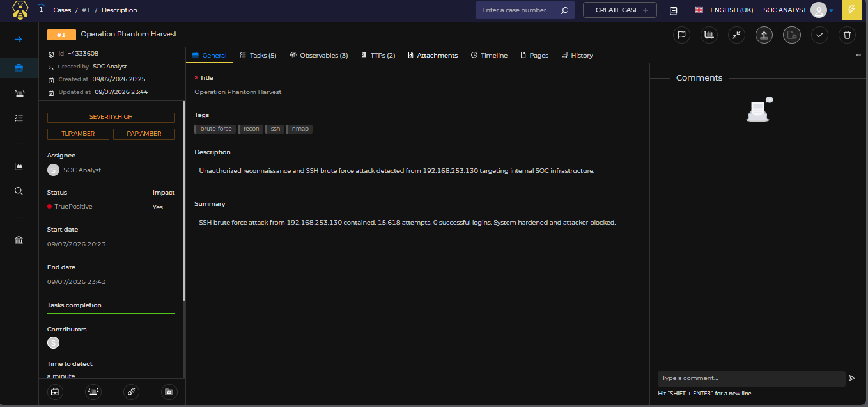Switch to the Attachments tab
The width and height of the screenshot is (868, 407).
point(433,56)
